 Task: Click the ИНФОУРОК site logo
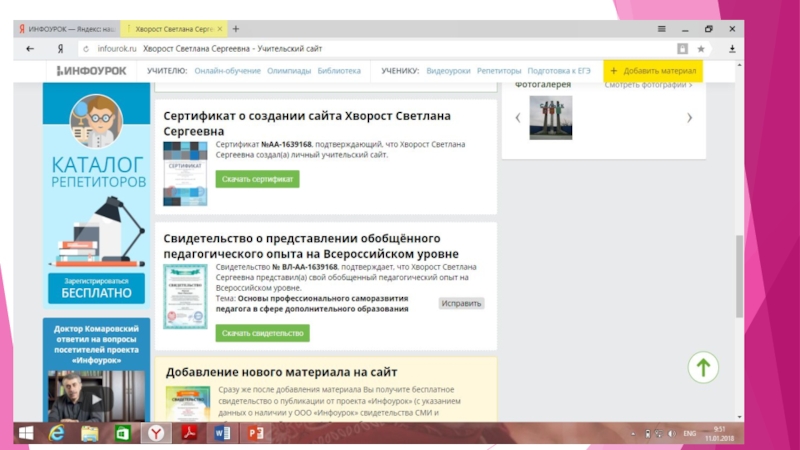91,71
